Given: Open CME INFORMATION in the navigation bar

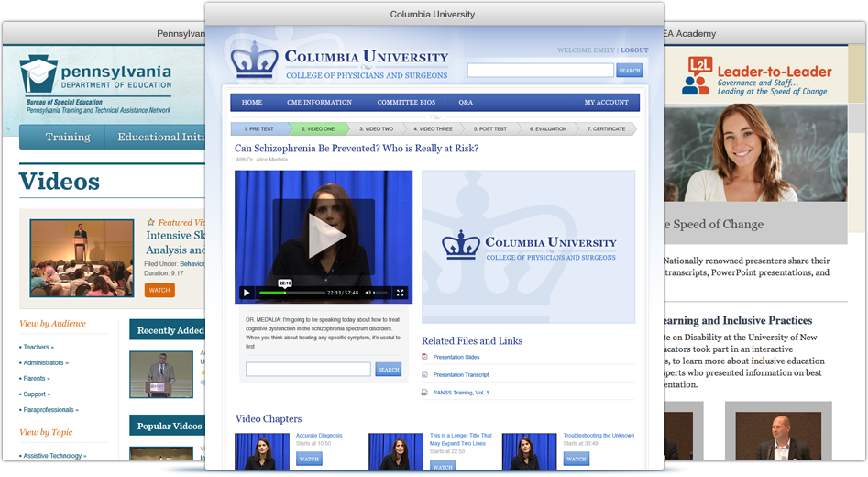Looking at the screenshot, I should tap(319, 103).
